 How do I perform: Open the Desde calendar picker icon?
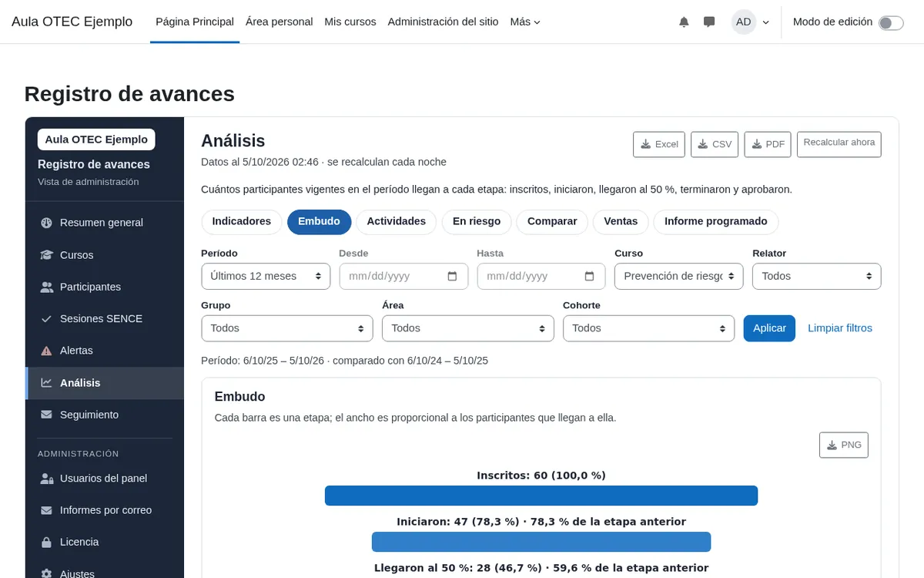pyautogui.click(x=452, y=276)
